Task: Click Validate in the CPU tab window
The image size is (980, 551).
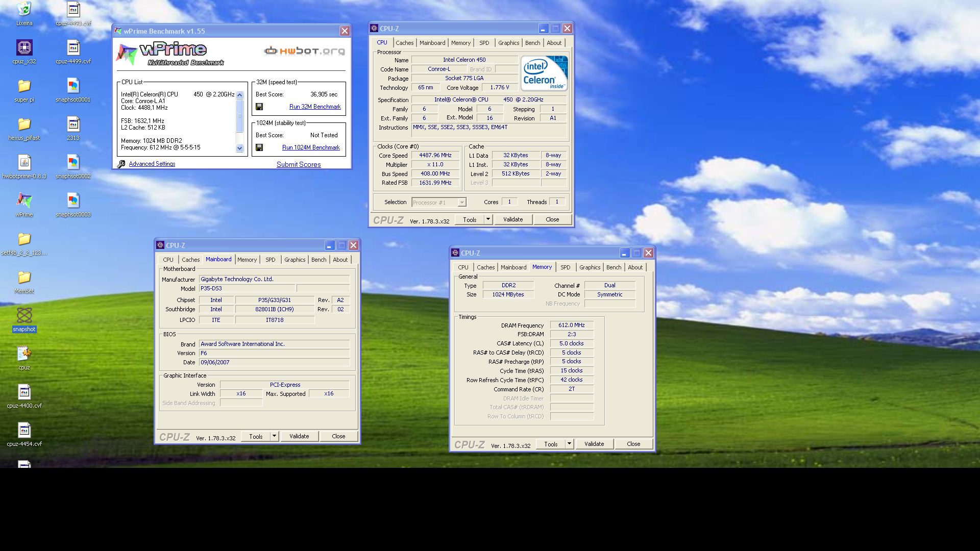Action: (x=513, y=219)
